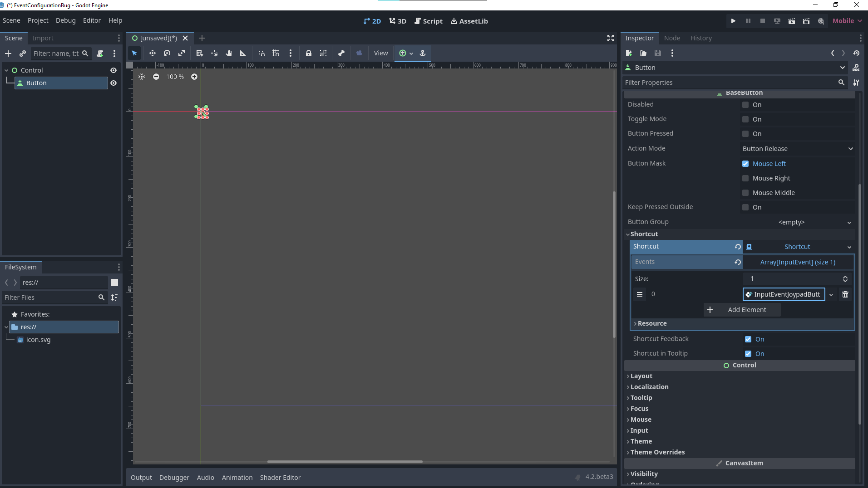Open the Array[InputEvent] (size 1) editor
868x488 pixels.
pos(797,262)
